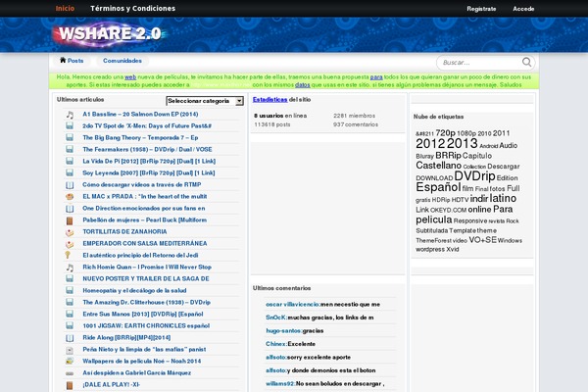Select the wordpress tag
Viewport: 588px width, 392px height.
tap(430, 249)
